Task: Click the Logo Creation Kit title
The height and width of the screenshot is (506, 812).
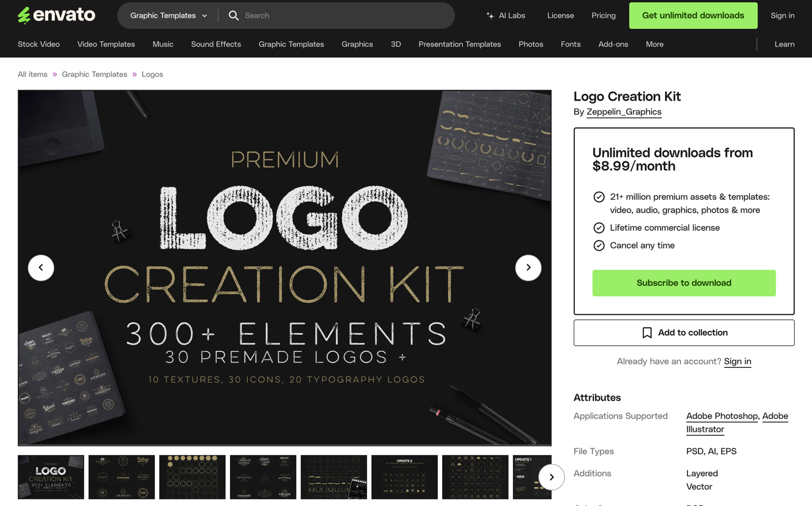Action: click(627, 96)
